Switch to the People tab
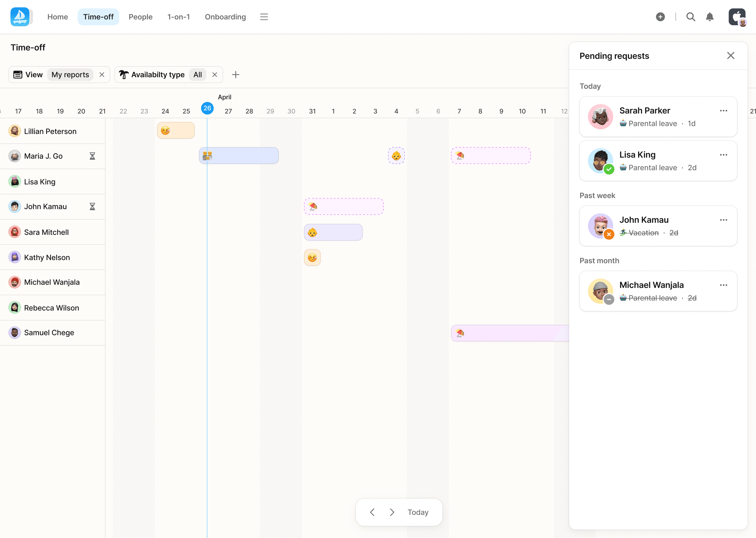The height and width of the screenshot is (538, 756). [140, 17]
